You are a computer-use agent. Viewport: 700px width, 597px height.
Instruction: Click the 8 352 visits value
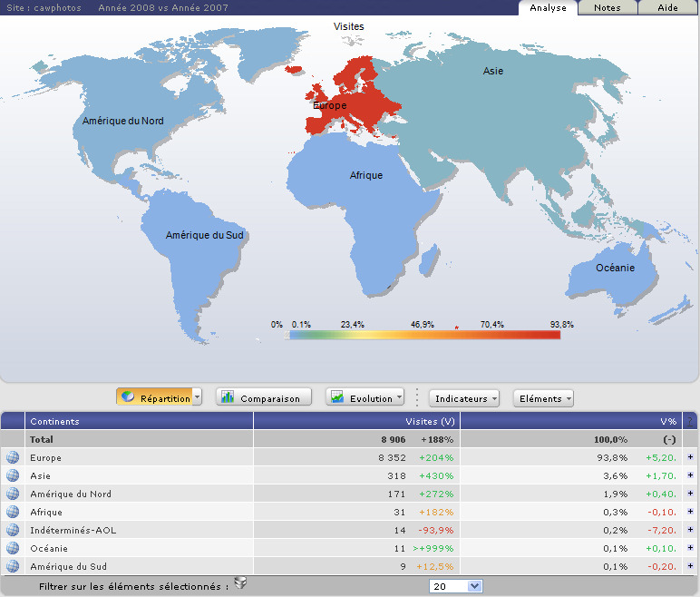[392, 457]
